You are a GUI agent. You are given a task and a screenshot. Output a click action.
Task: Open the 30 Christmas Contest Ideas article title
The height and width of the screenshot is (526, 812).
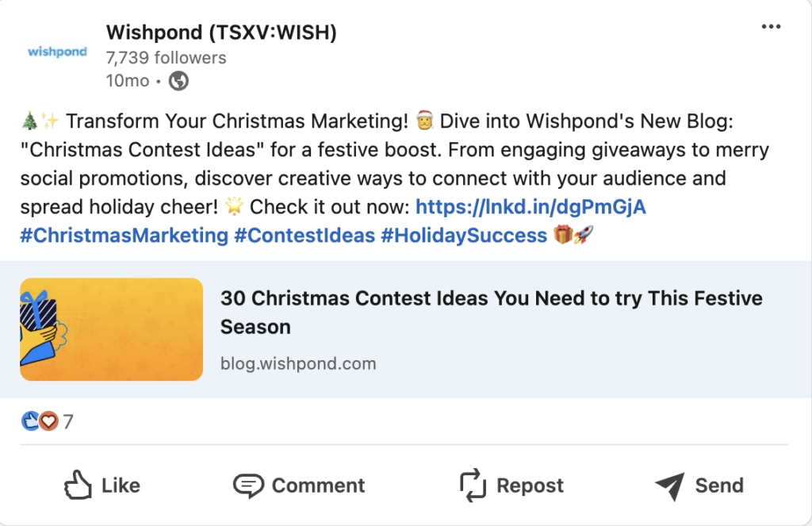point(491,313)
